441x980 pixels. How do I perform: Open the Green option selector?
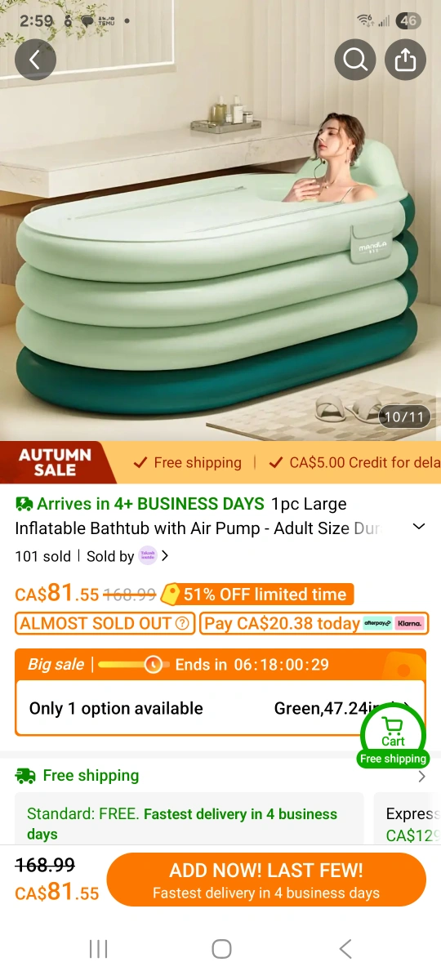[220, 708]
